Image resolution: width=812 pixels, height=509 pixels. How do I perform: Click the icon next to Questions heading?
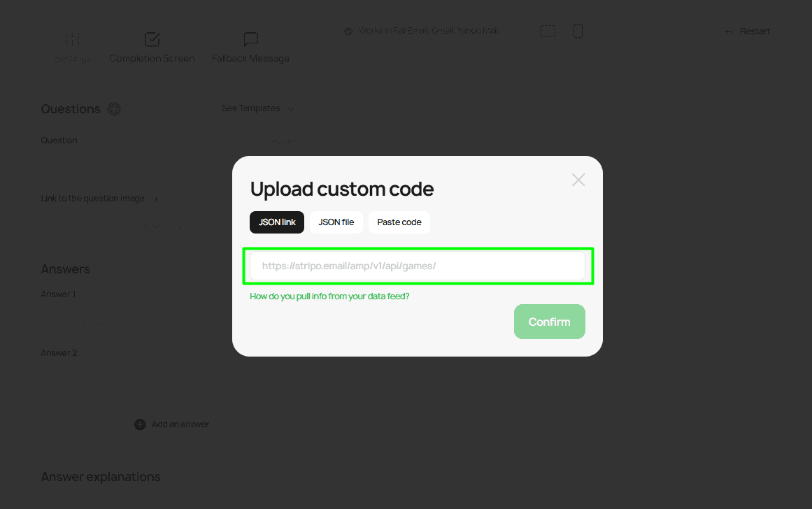pos(114,109)
